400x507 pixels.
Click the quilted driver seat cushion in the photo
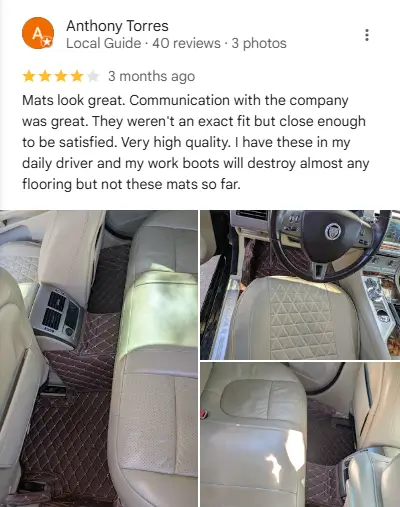click(x=293, y=317)
